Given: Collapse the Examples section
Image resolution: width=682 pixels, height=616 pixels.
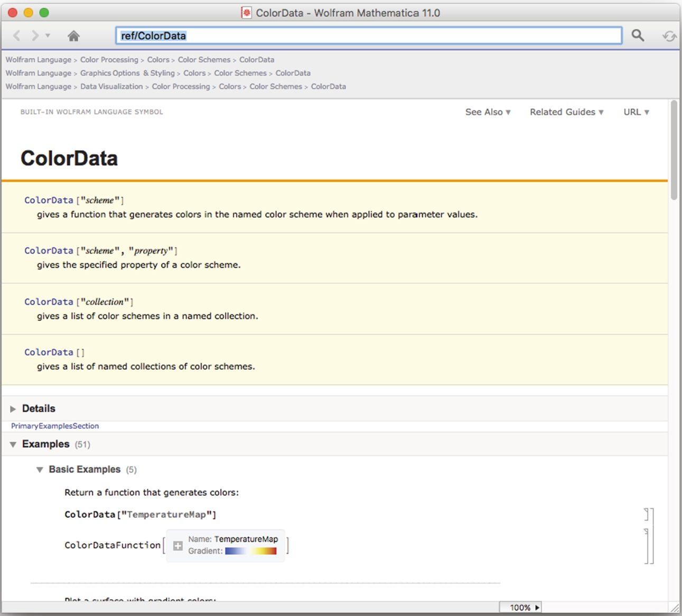Looking at the screenshot, I should 13,444.
